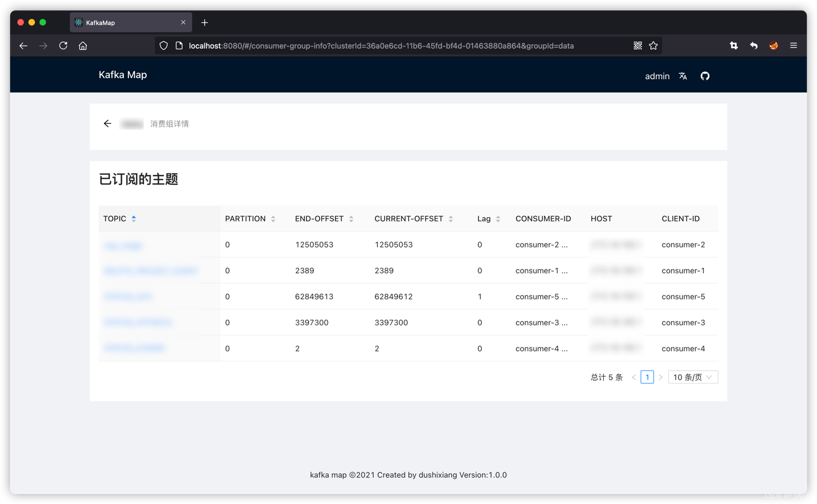Click the Lag value 1 cell
Screen dimensions: 817x504
coord(479,297)
